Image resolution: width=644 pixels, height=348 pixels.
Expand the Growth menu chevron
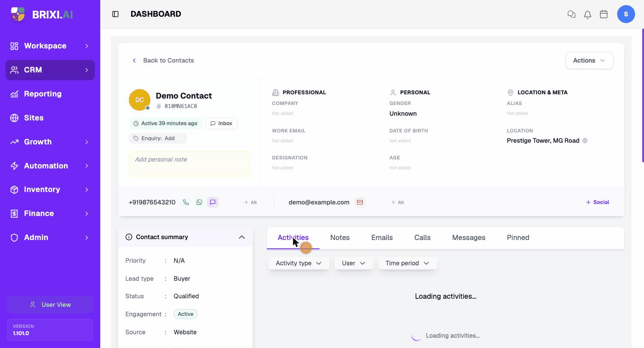click(87, 142)
